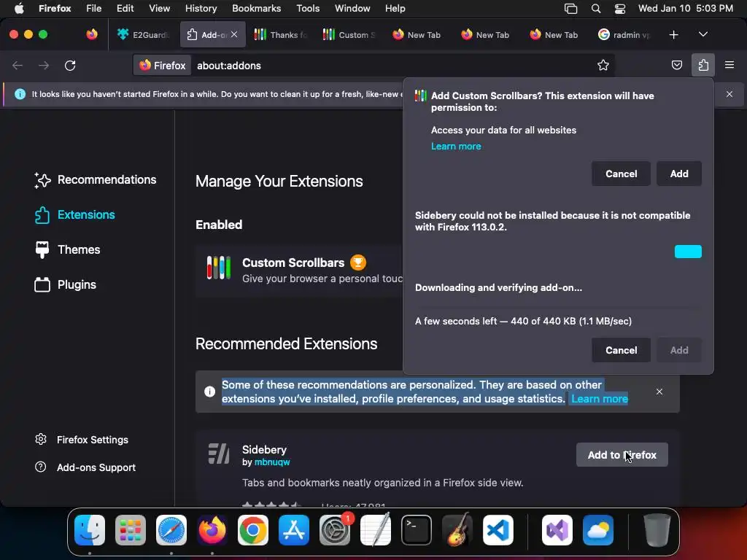Viewport: 747px width, 560px height.
Task: Open the Bookmarks menu
Action: [x=256, y=8]
